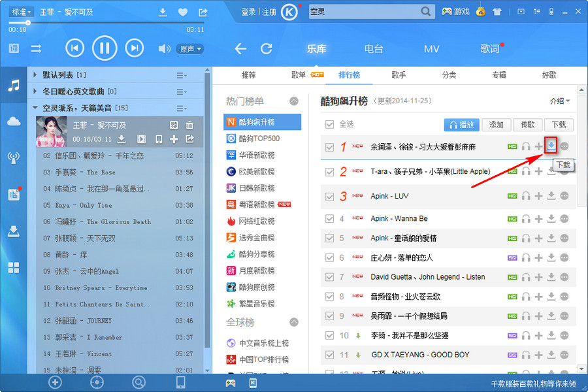Uncheck the Apink - Wanna Be checkbox

(x=330, y=219)
